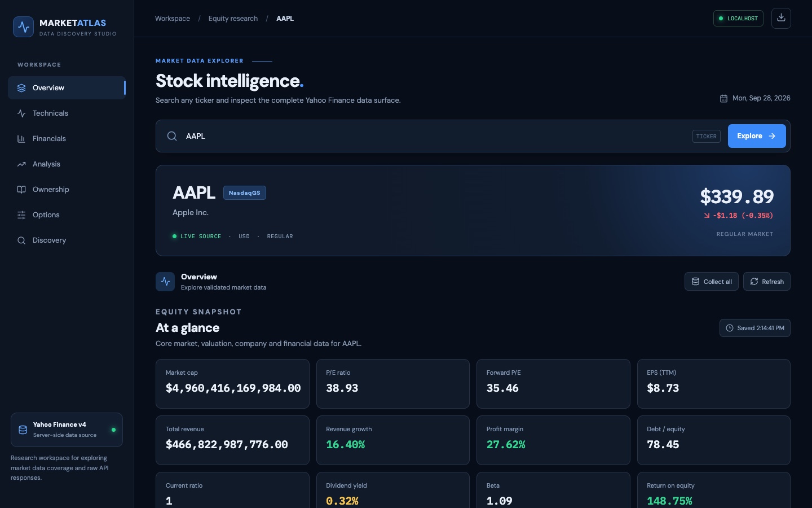Click the Revenue growth 16.40% value
The image size is (812, 508).
click(346, 445)
